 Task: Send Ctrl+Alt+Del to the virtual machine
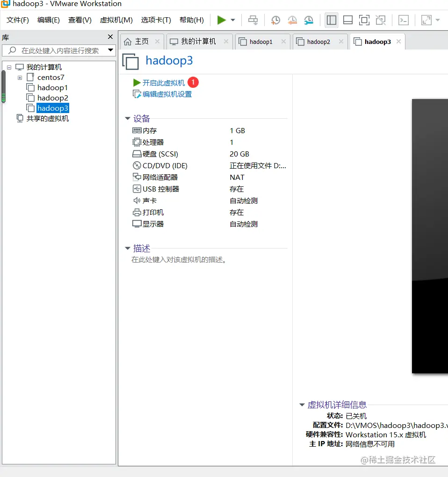[x=253, y=20]
